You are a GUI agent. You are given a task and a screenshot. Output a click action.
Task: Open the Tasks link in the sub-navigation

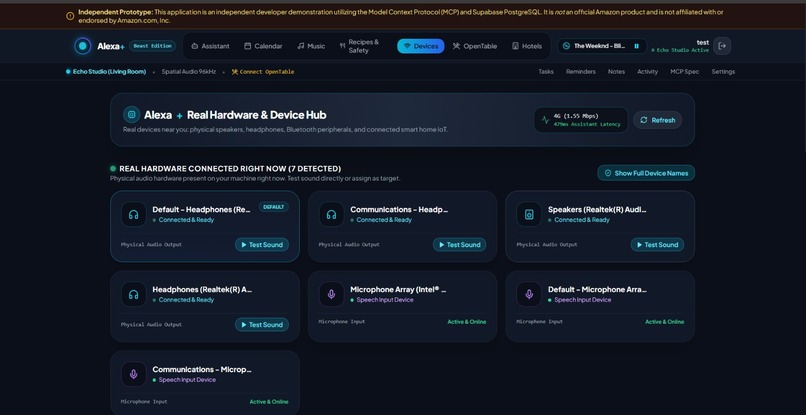[546, 71]
